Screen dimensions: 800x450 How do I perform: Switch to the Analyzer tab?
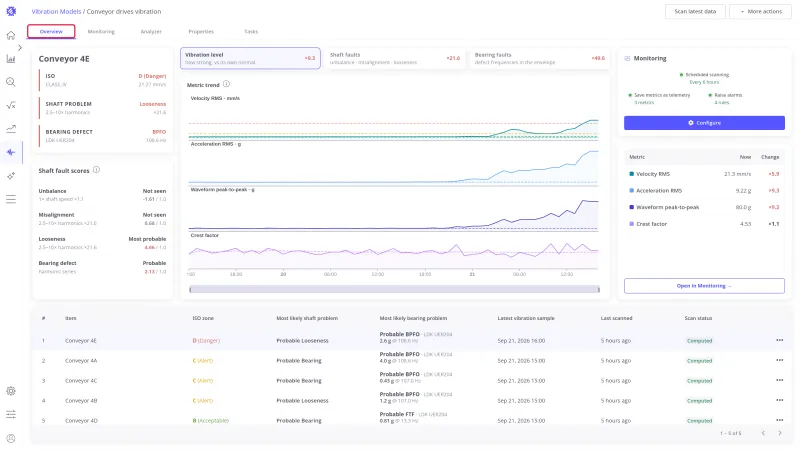pos(151,32)
